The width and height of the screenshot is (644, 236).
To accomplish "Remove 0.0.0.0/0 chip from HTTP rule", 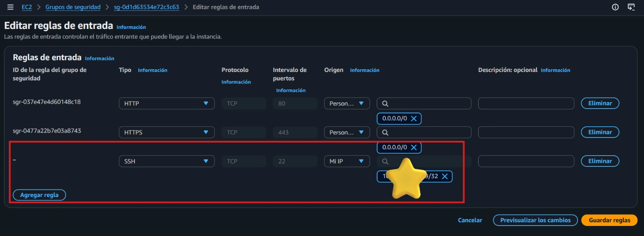I will point(414,119).
